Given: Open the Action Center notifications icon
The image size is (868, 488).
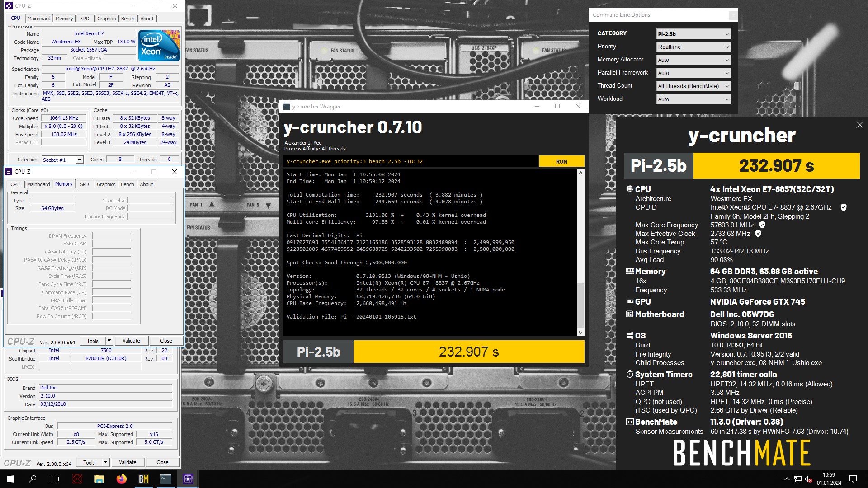Looking at the screenshot, I should coord(853,479).
